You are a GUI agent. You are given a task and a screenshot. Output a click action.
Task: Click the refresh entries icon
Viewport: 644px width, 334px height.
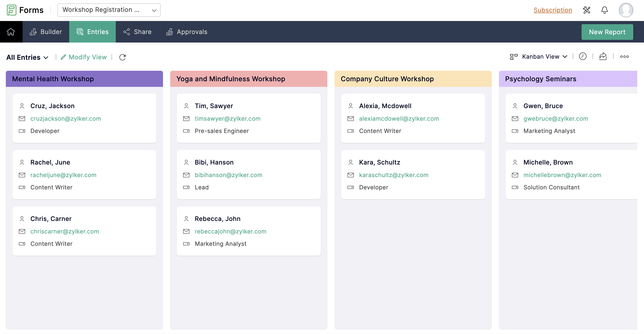122,57
